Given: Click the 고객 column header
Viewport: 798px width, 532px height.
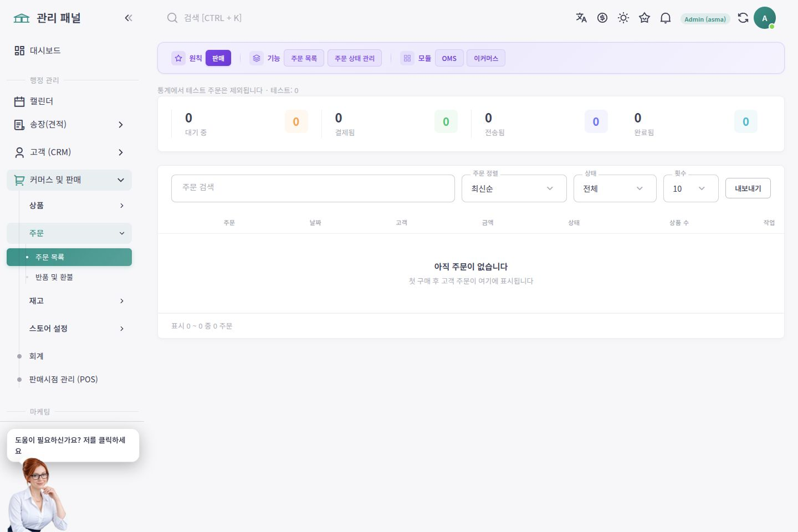Looking at the screenshot, I should [402, 223].
